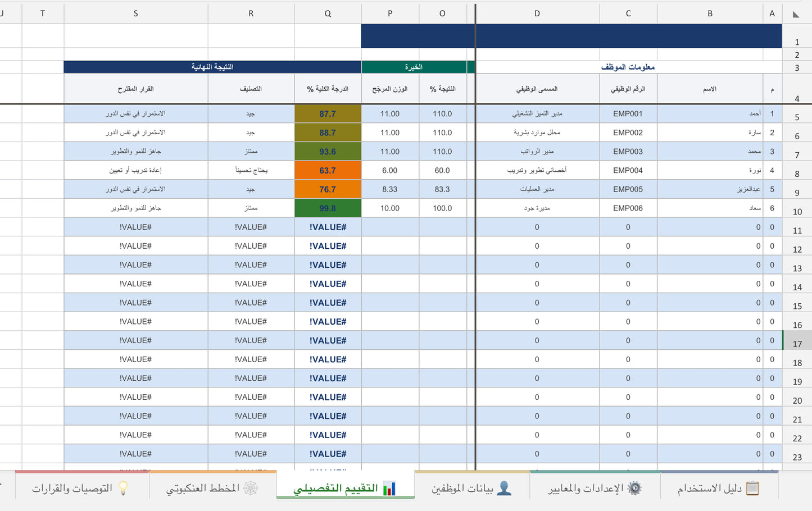
Task: Click the إعادة تدريب أو تعيين decision cell
Action: tap(135, 170)
